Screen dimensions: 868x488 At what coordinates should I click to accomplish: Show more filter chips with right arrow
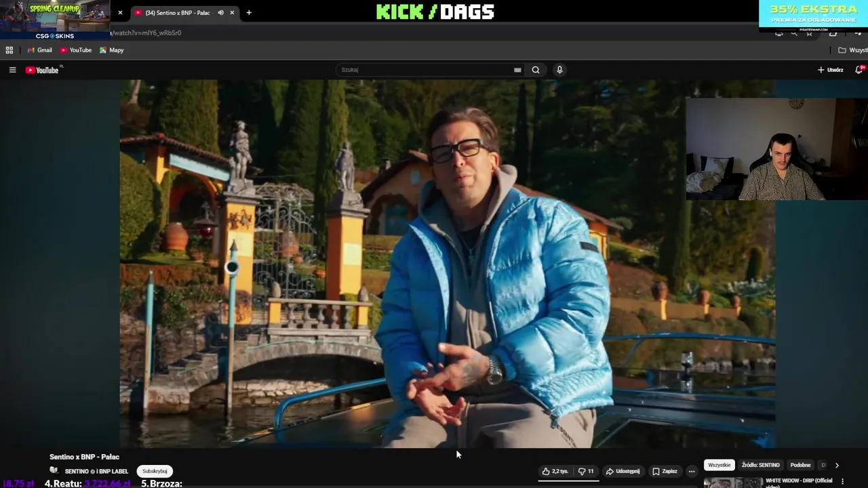click(x=837, y=465)
